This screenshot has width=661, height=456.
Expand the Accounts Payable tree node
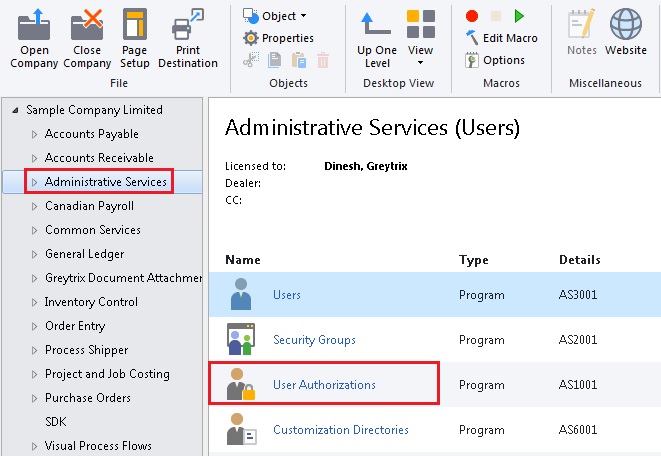pos(35,134)
